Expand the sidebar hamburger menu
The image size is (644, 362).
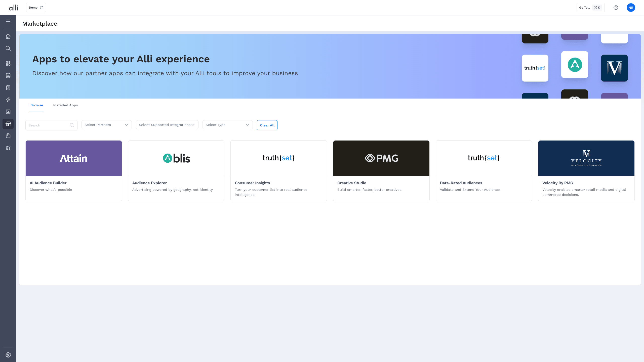(x=8, y=22)
